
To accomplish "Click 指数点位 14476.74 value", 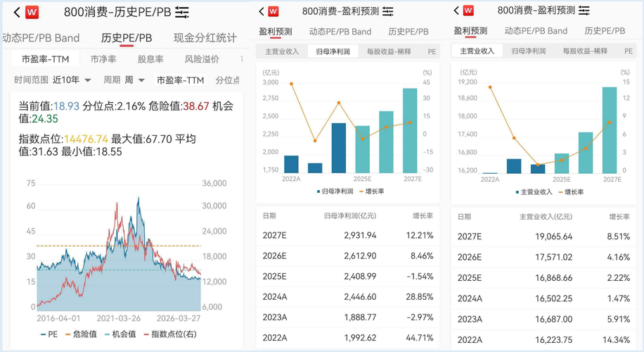I will (86, 139).
